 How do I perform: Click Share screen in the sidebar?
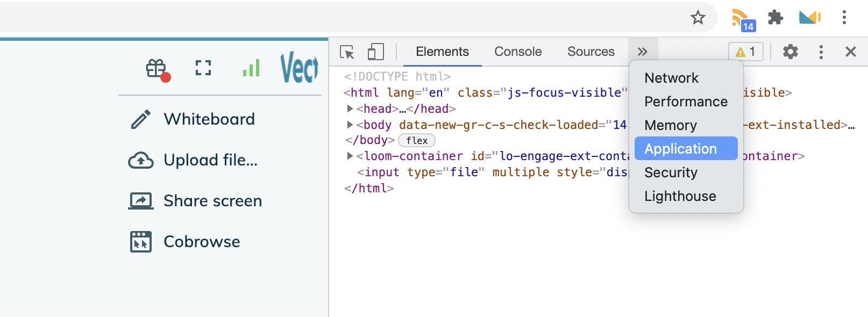(212, 201)
